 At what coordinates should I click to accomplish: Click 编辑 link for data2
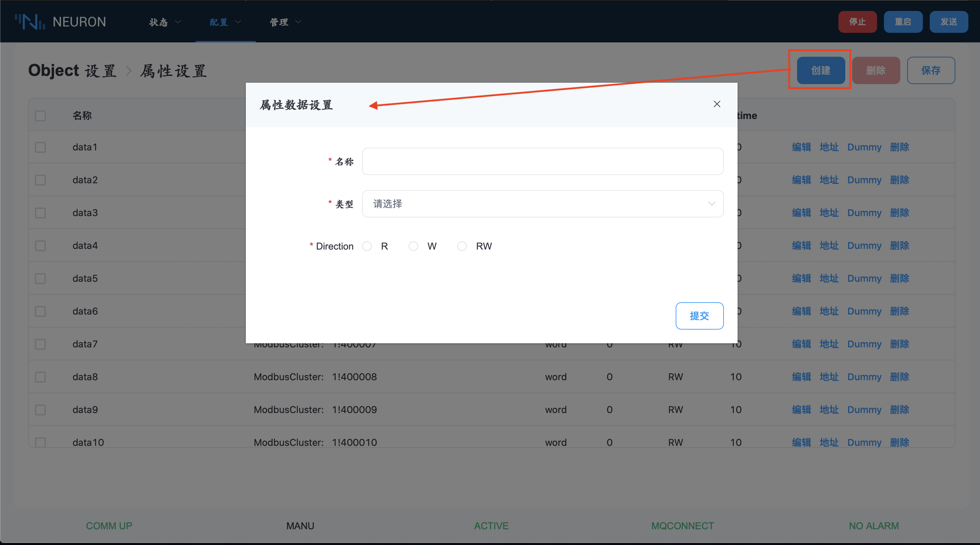click(802, 180)
